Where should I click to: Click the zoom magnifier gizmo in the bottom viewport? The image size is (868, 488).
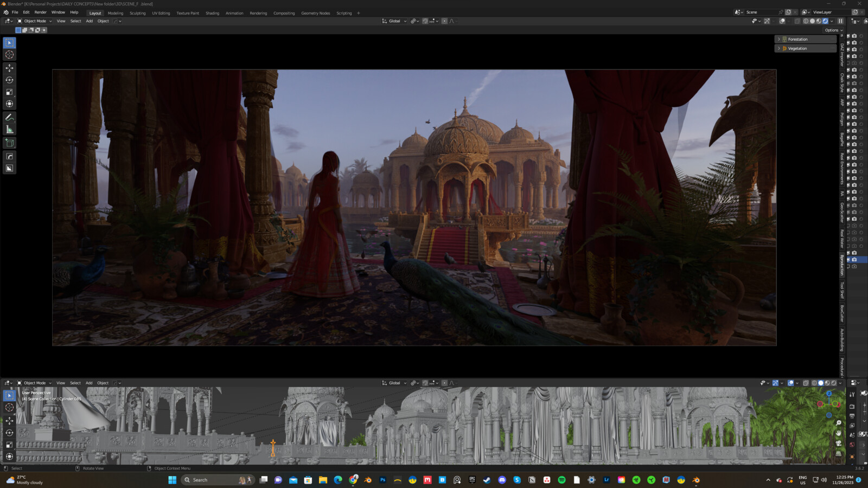tap(838, 423)
